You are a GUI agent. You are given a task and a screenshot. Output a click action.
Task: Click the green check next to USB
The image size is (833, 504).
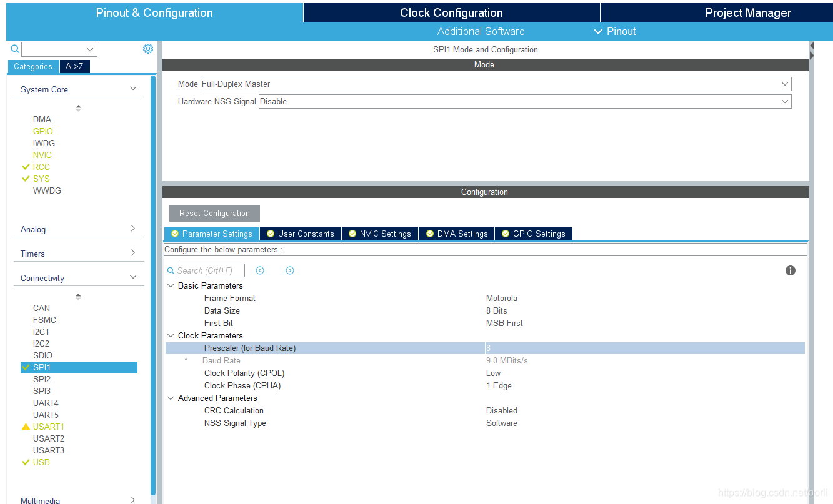[x=26, y=462]
